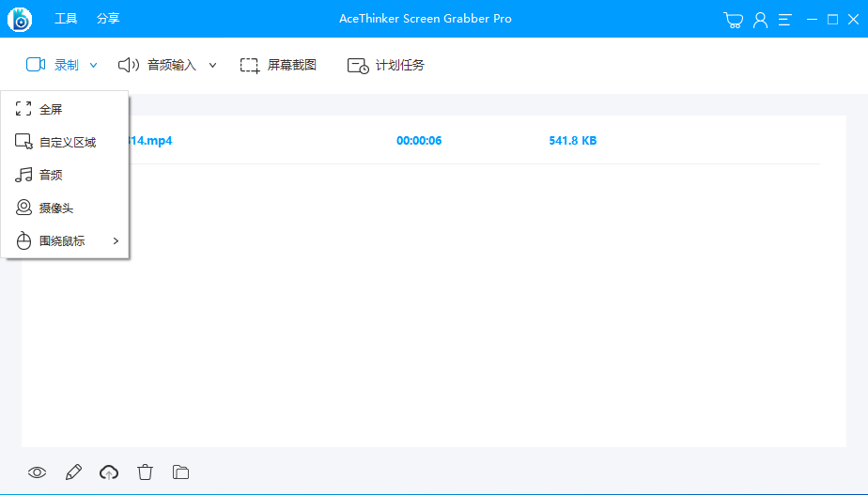Expand the 录制 dropdown arrow
This screenshot has width=868, height=495.
click(93, 66)
